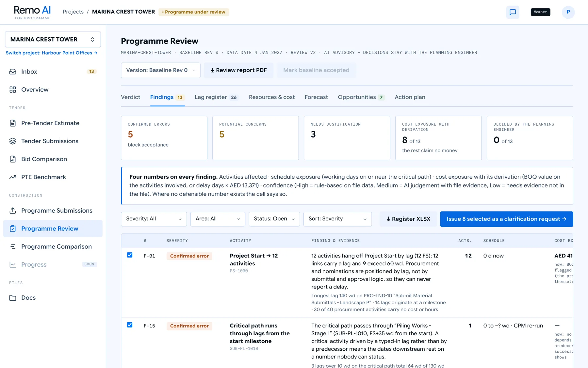Select the Tender Submissions layers icon
Image resolution: width=588 pixels, height=368 pixels.
point(13,141)
